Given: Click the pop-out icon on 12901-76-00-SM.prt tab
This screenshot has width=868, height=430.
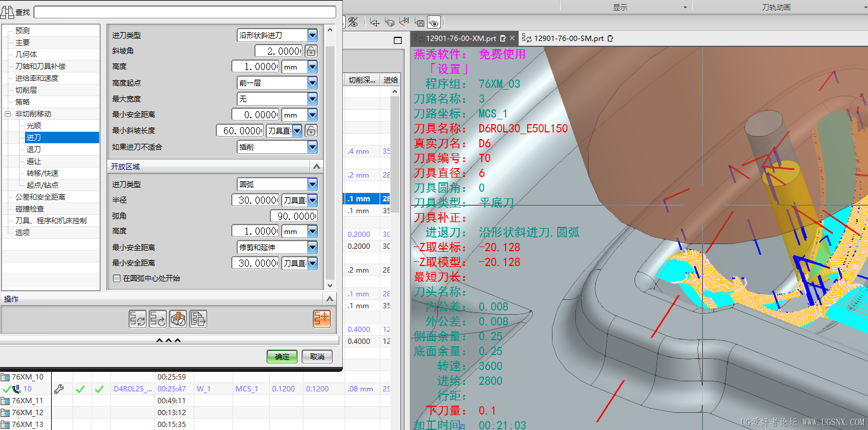Looking at the screenshot, I should (610, 38).
